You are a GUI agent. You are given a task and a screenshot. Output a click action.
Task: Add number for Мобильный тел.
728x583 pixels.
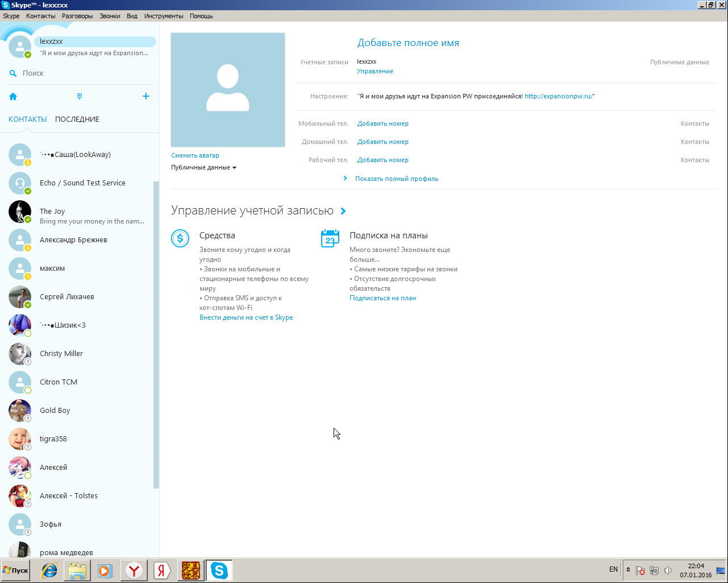(x=383, y=124)
